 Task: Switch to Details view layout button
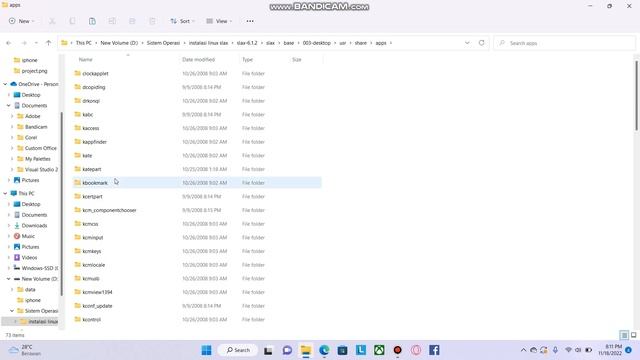coord(624,335)
